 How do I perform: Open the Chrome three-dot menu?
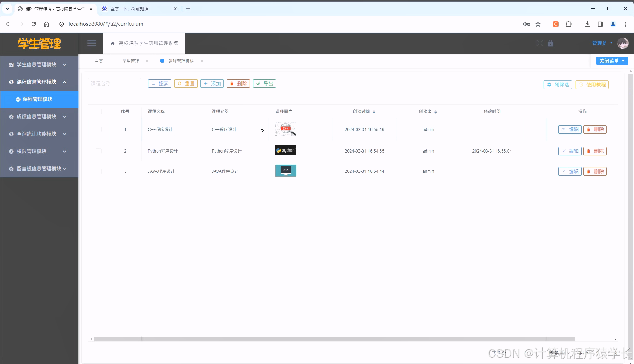click(x=626, y=24)
